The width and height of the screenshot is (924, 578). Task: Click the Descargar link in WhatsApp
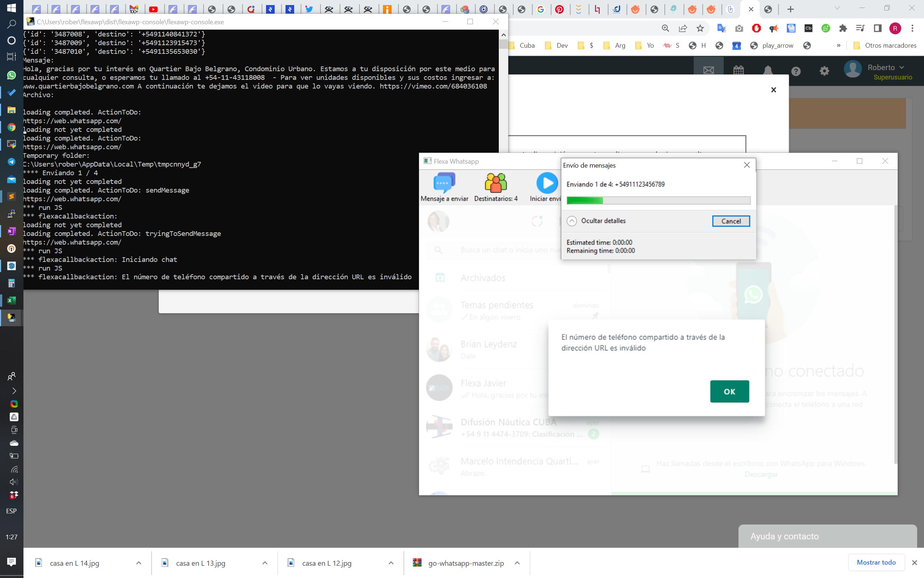761,474
